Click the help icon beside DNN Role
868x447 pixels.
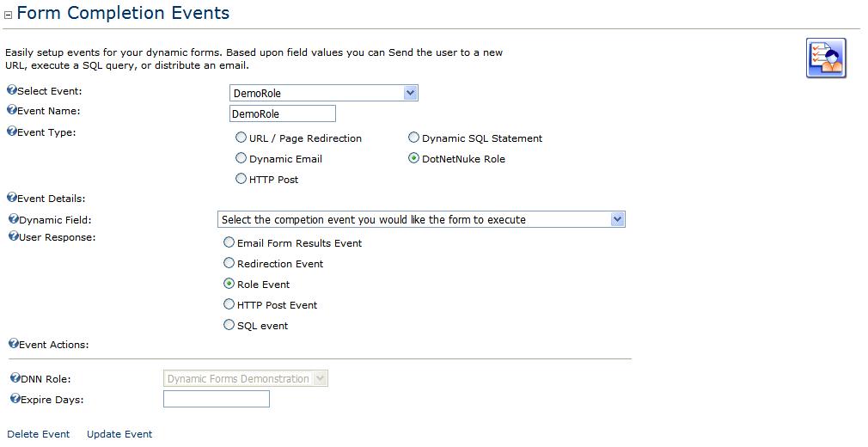coord(15,377)
